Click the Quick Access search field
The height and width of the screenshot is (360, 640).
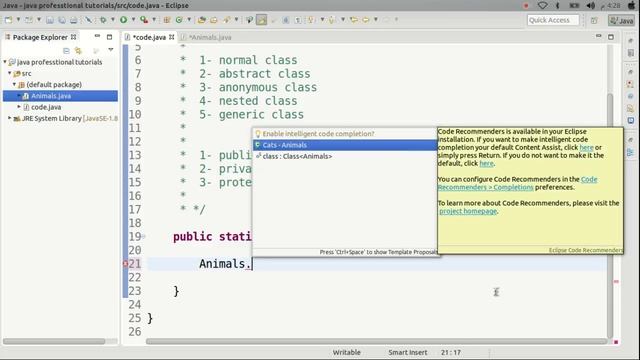click(x=553, y=20)
